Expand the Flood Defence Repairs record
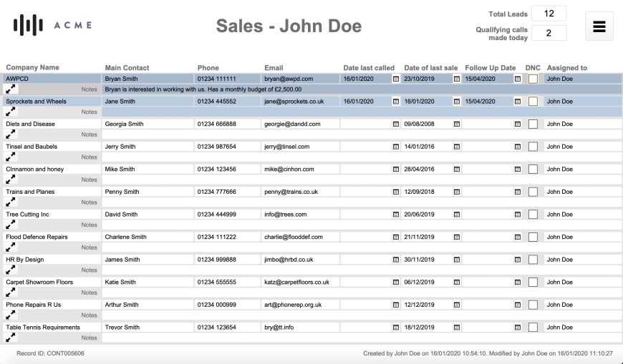Viewport: 623px width, 364px height. click(x=10, y=247)
